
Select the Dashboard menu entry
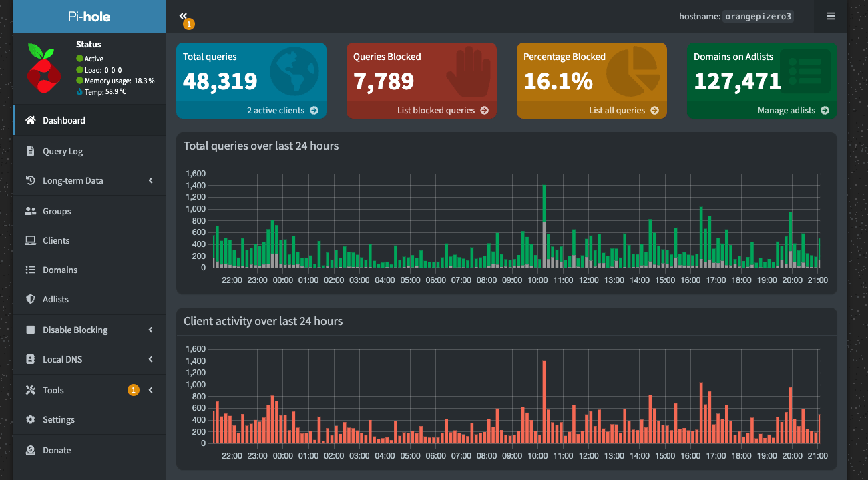(x=65, y=120)
